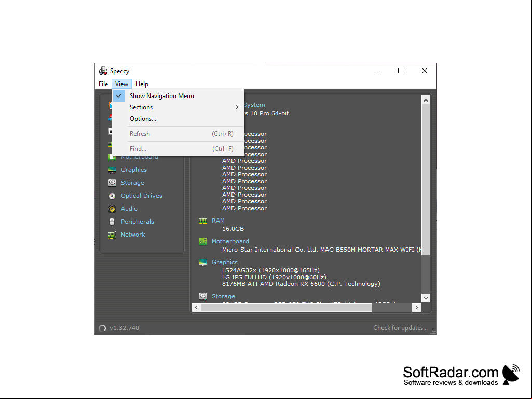Click the Network card icon in sidebar

point(112,235)
